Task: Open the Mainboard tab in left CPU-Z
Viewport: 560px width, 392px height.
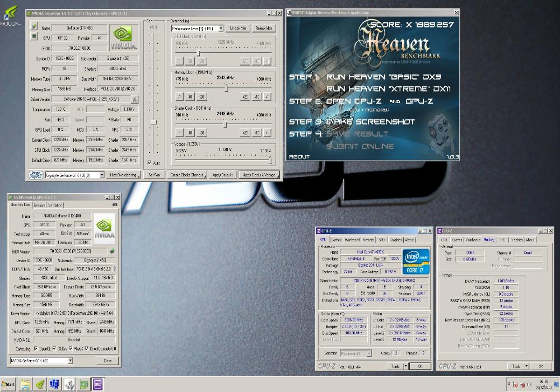Action: tap(352, 240)
